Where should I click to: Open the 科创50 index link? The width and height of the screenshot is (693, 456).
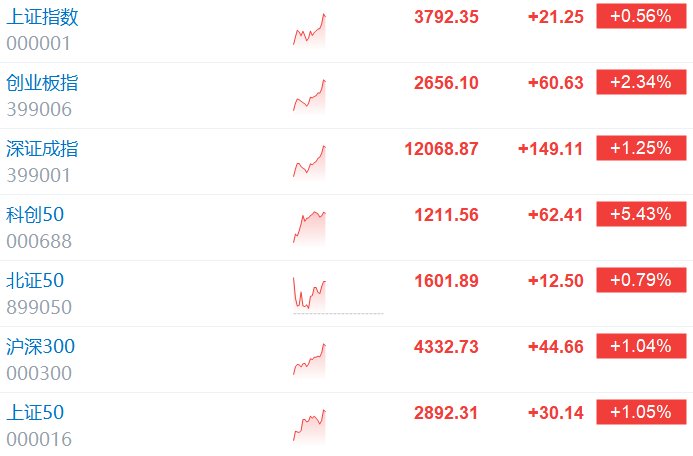[35, 215]
